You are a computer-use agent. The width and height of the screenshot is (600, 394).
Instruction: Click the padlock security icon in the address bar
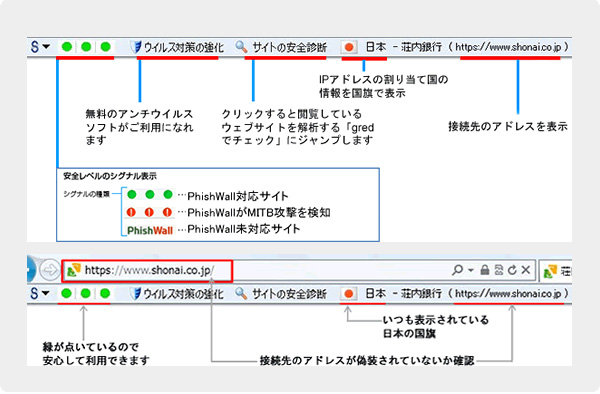[485, 270]
